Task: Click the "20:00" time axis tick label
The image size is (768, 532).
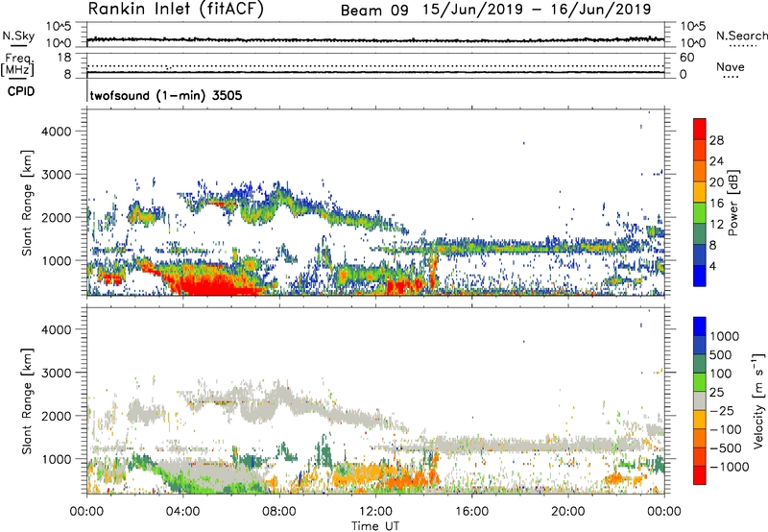Action: 568,512
